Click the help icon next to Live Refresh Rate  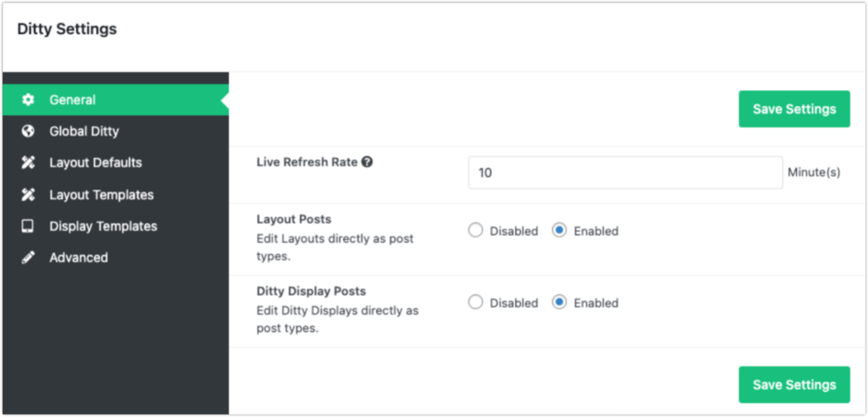(366, 162)
